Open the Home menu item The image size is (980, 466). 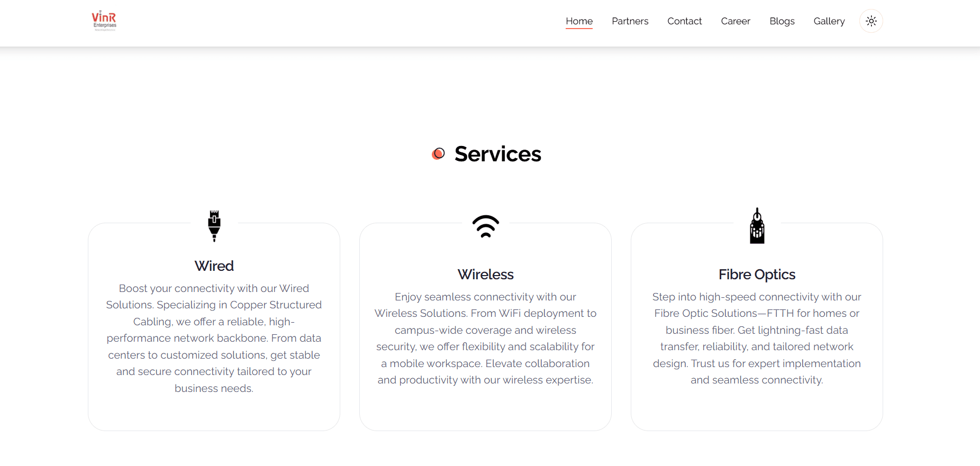point(579,21)
